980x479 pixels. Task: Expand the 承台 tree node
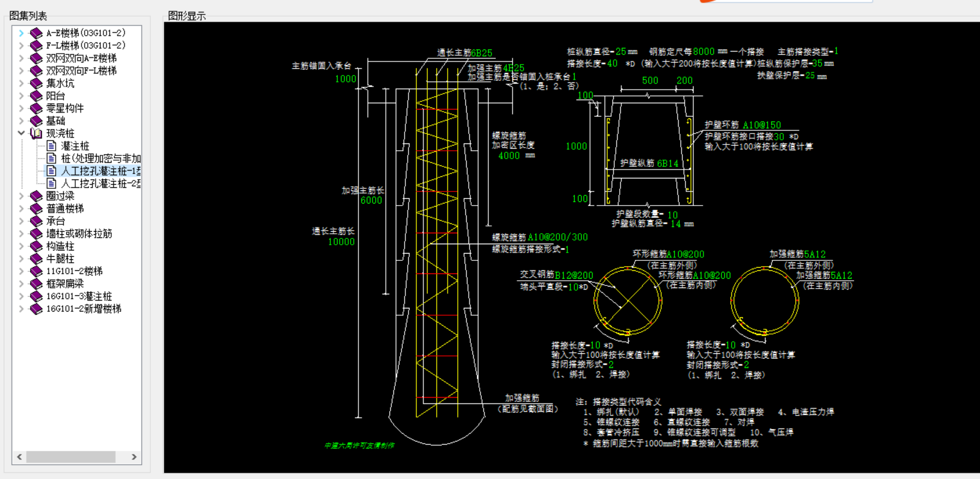click(21, 221)
